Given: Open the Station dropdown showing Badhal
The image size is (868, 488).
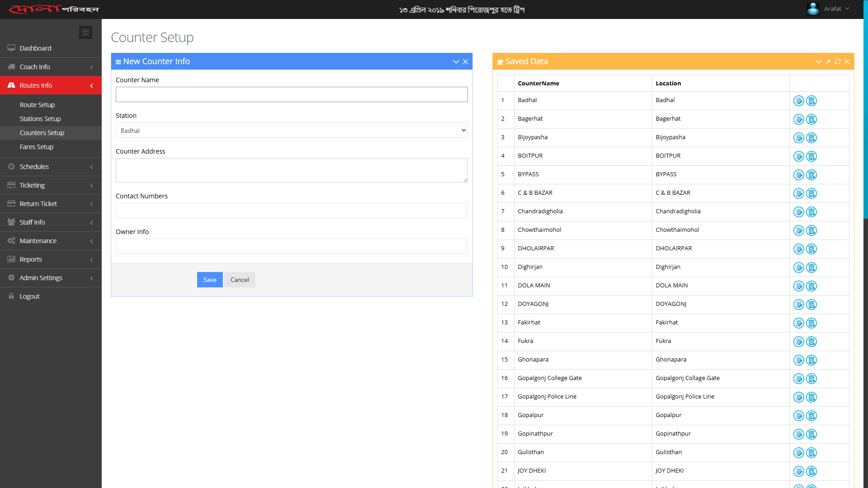Looking at the screenshot, I should pyautogui.click(x=292, y=131).
